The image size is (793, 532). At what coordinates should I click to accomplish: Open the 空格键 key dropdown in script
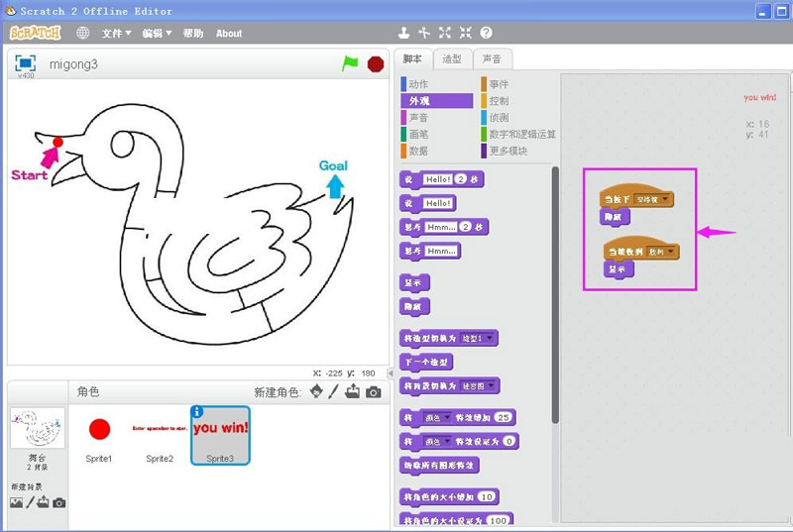[x=652, y=199]
